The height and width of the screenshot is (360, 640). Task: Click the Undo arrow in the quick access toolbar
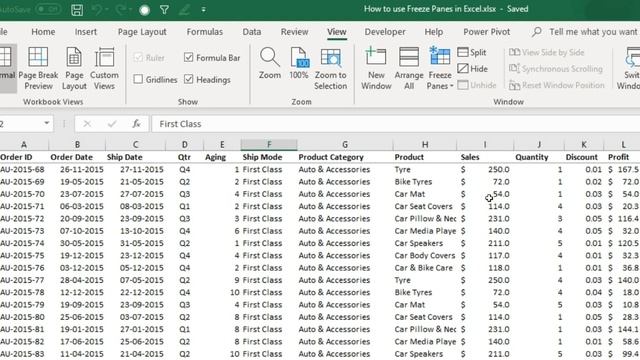97,9
